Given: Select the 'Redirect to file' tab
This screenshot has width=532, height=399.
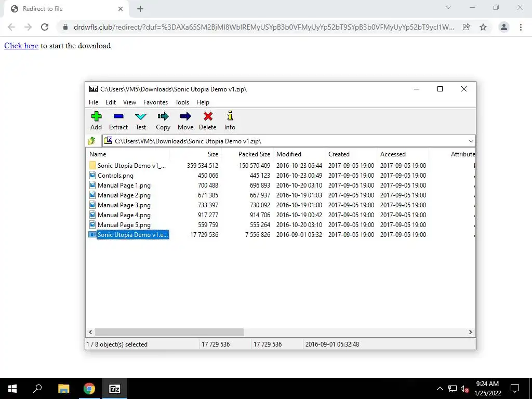Looking at the screenshot, I should coord(66,9).
